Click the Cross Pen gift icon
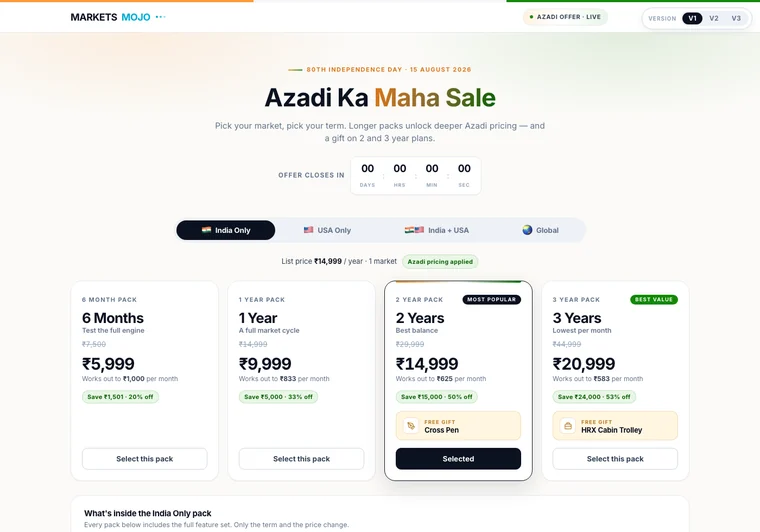This screenshot has width=760, height=532. pos(411,425)
